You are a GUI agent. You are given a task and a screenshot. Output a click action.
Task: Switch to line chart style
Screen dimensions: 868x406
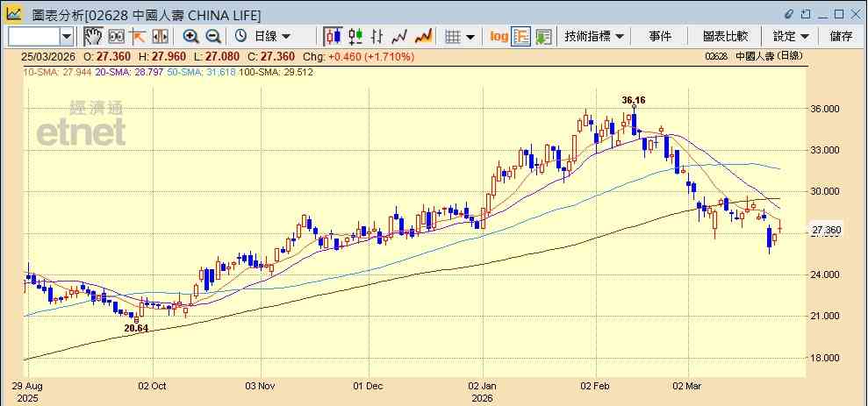pos(399,37)
